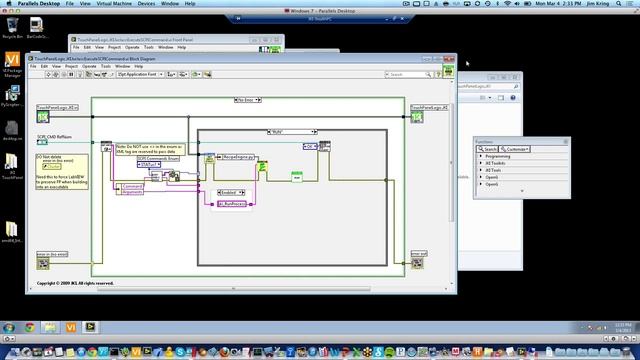This screenshot has height=360, width=640.
Task: Click the green subVI after RecipeEngine.py
Action: click(x=262, y=167)
